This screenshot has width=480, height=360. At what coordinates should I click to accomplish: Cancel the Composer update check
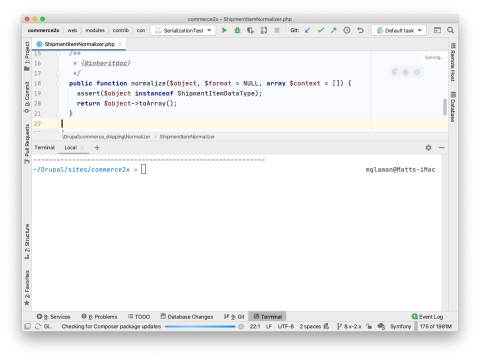pyautogui.click(x=241, y=326)
